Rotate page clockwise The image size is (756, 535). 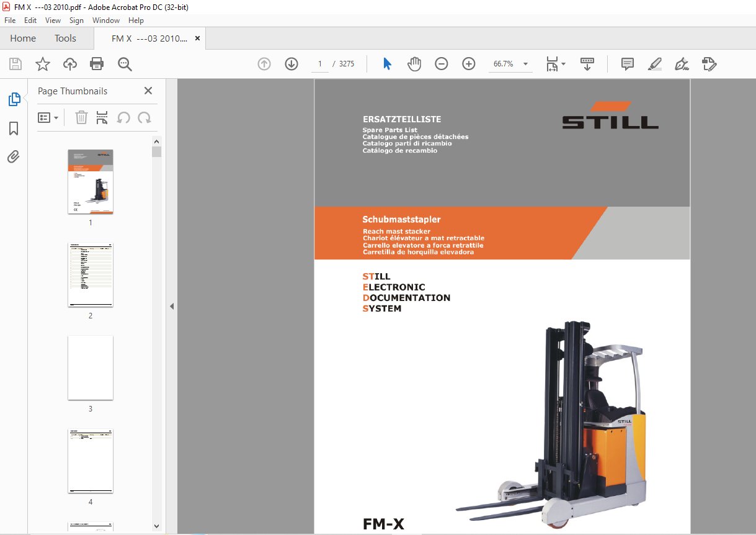coord(145,117)
